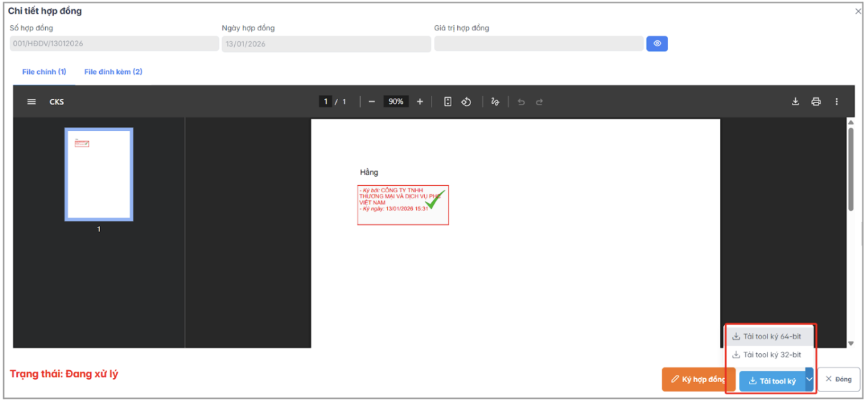Open PDF viewer more actions menu
The height and width of the screenshot is (402, 868).
point(836,102)
